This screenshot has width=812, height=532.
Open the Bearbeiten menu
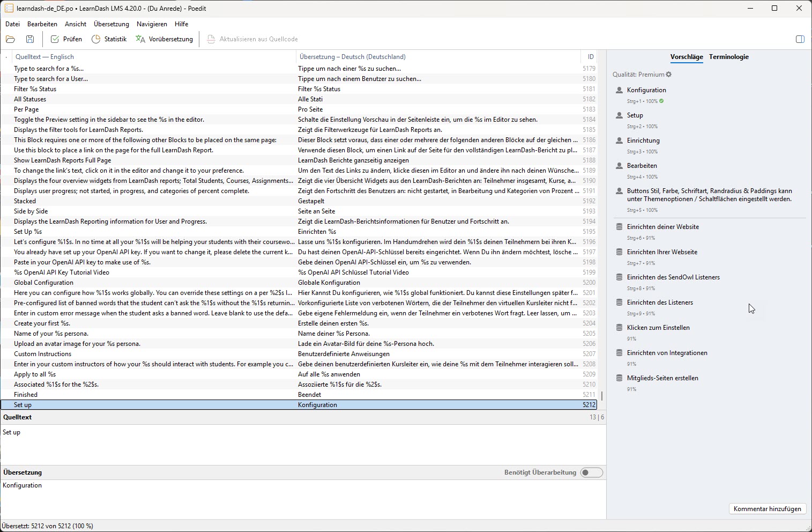tap(42, 24)
